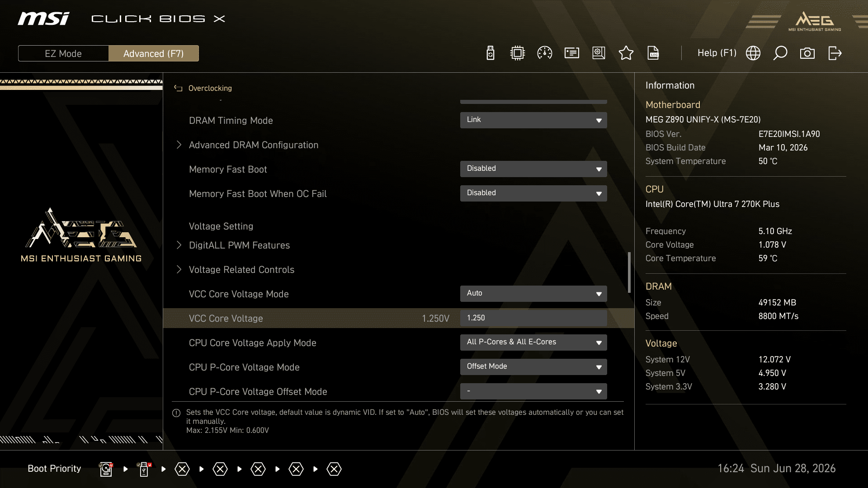The width and height of the screenshot is (868, 488).
Task: Select the Advanced (F7) tab
Action: coord(154,53)
